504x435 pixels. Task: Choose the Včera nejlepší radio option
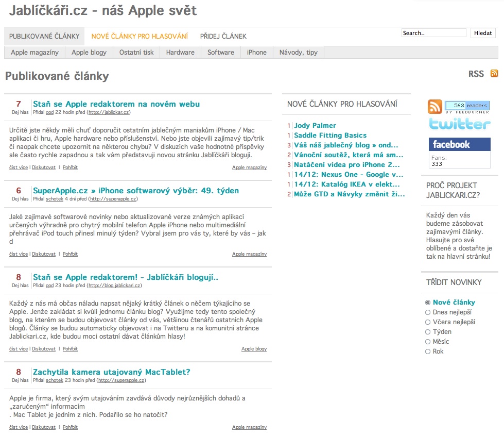click(x=428, y=322)
